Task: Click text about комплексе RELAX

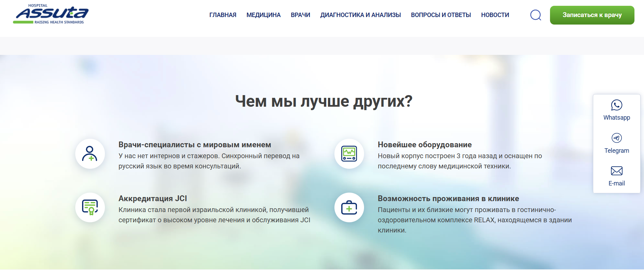Action: pyautogui.click(x=475, y=220)
